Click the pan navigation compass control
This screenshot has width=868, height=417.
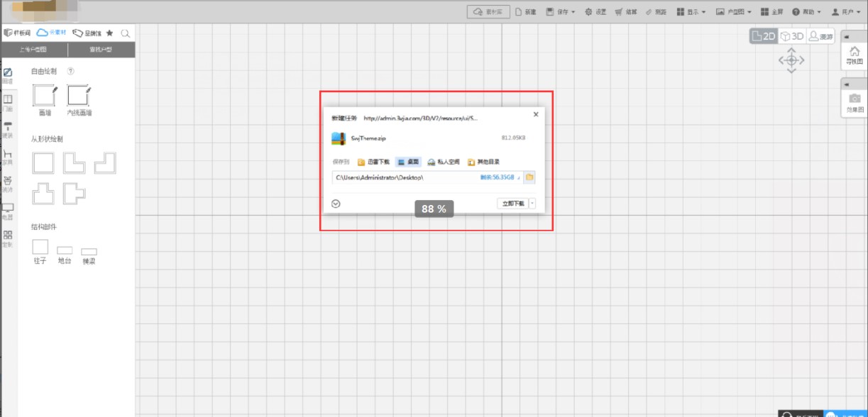click(791, 60)
